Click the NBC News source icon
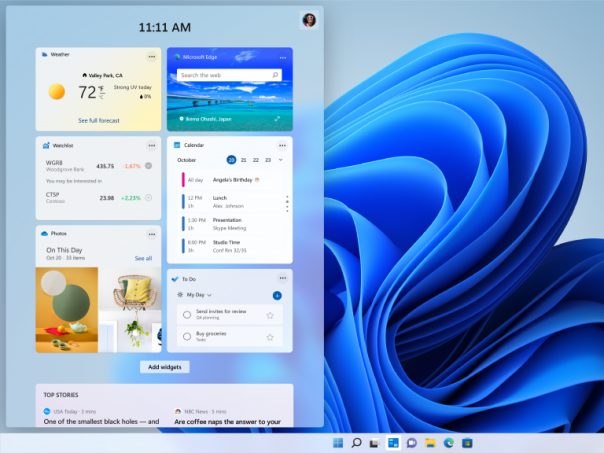This screenshot has height=453, width=604. coord(178,411)
